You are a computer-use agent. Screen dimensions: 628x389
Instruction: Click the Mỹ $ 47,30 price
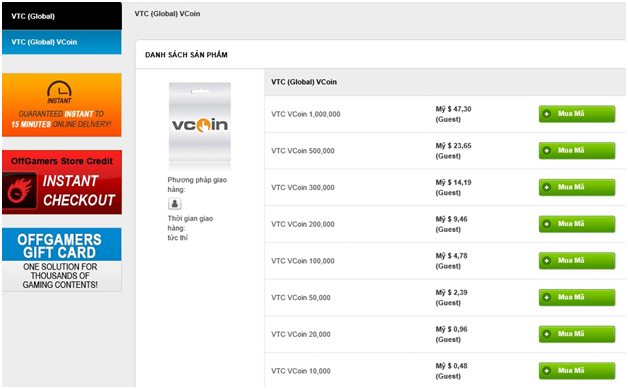click(453, 109)
